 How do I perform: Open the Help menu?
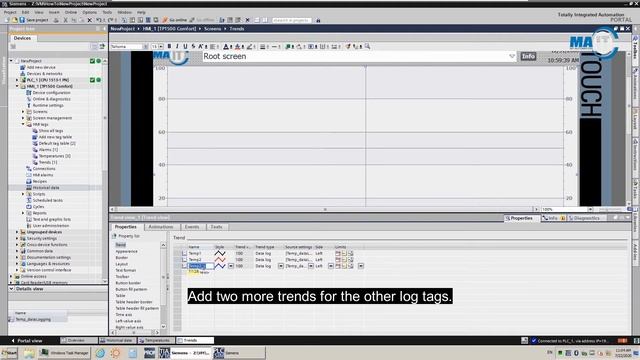141,12
